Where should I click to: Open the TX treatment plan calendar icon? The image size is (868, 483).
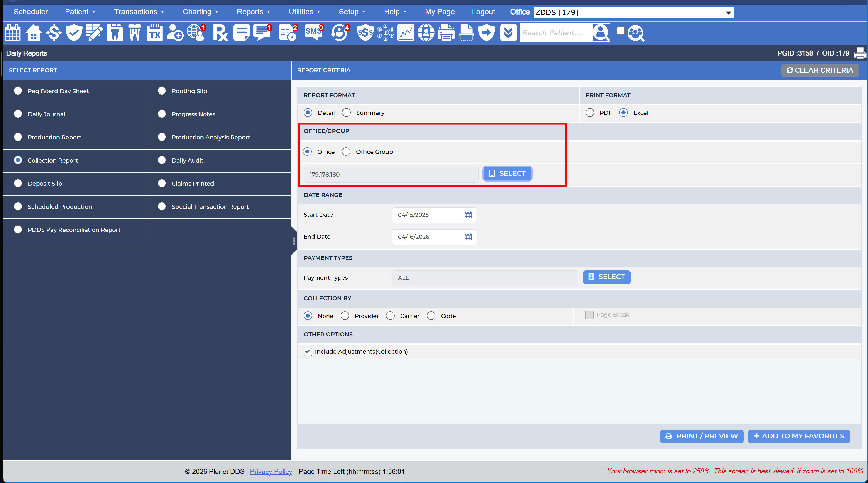coord(155,33)
